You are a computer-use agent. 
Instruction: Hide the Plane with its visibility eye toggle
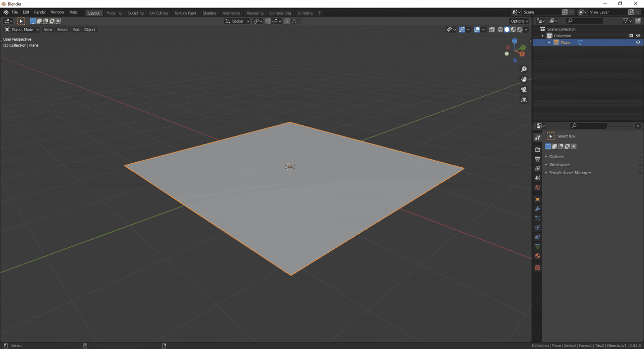(638, 42)
